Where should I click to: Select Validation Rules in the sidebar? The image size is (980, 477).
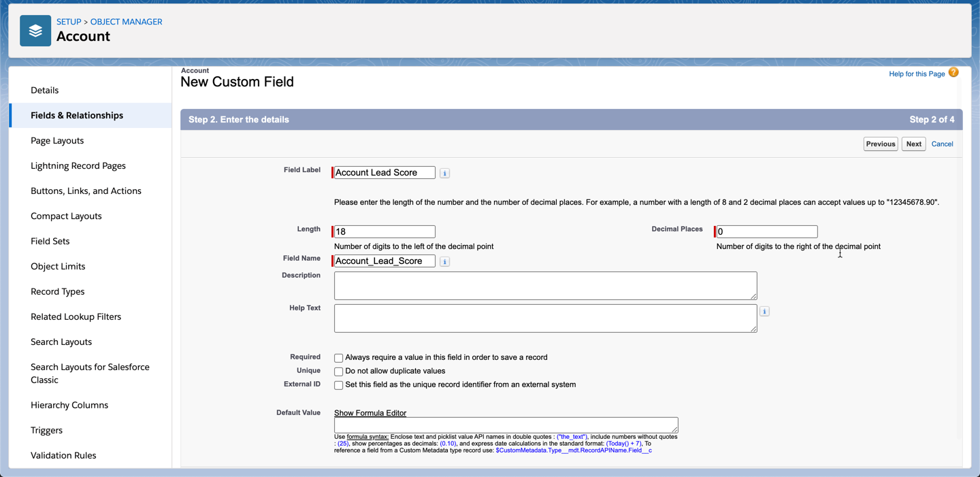63,455
